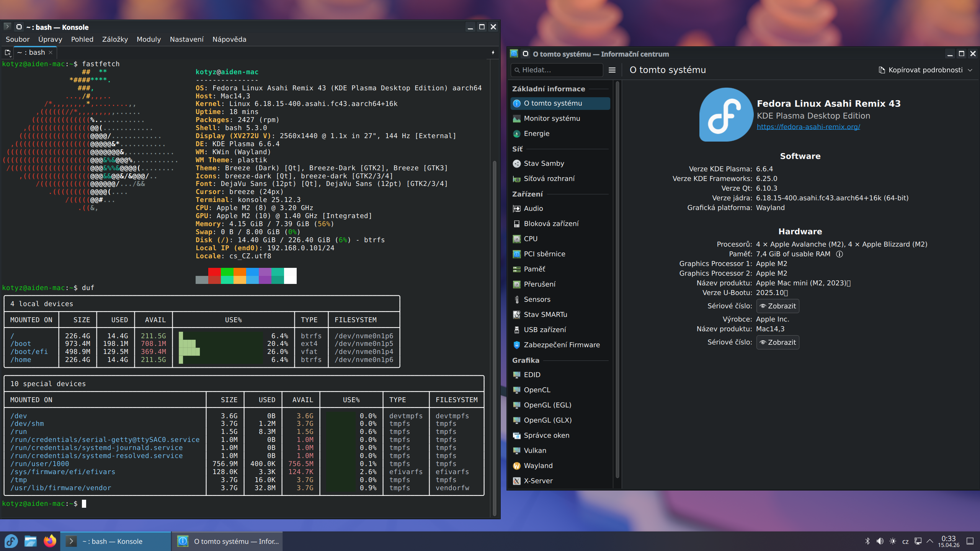Click Kopírovat podrobnosti button
The image size is (980, 551).
[920, 70]
